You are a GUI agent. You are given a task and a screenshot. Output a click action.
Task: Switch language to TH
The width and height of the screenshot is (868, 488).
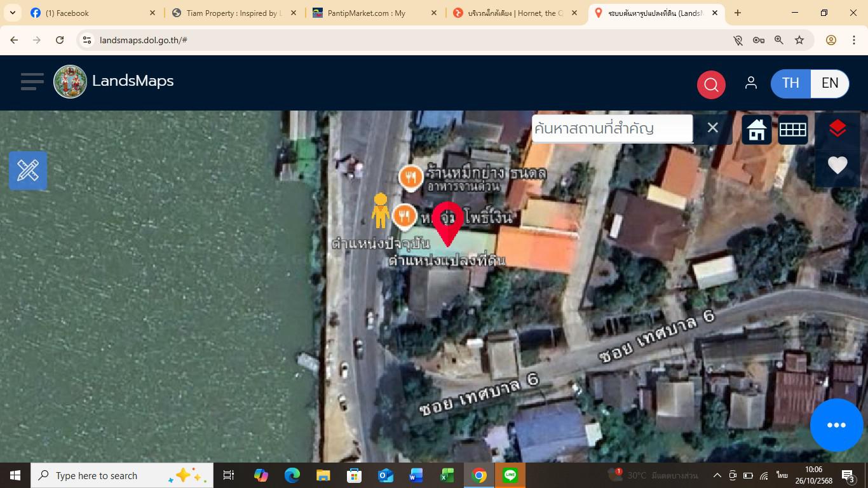[790, 83]
